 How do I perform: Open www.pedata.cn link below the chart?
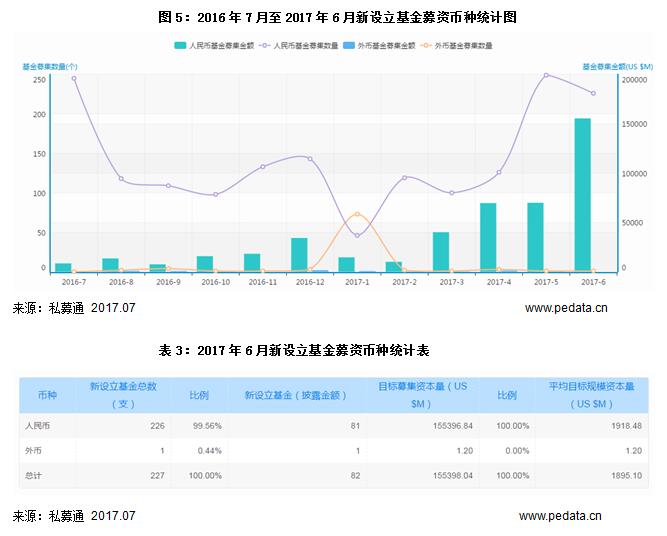point(566,308)
